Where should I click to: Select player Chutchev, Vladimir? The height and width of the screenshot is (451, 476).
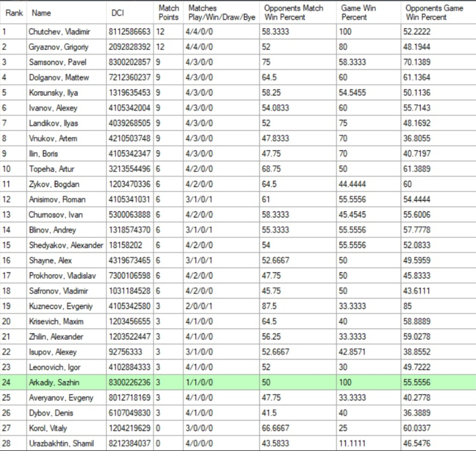tap(59, 31)
